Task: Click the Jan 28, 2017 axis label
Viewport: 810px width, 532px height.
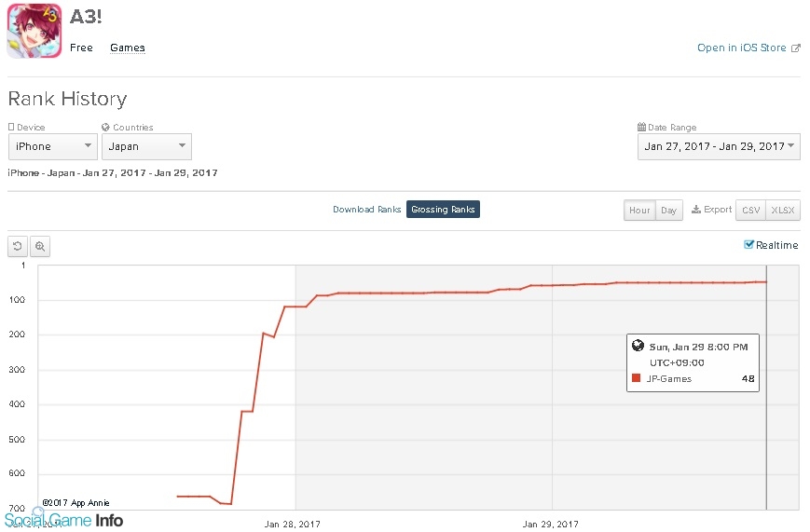Action: (x=293, y=525)
